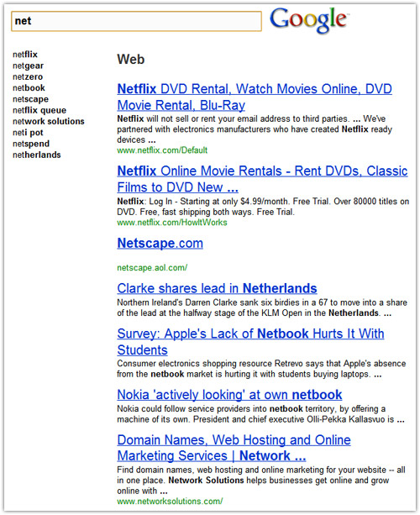
Task: Choose the 'netscape' suggestion
Action: (30, 99)
